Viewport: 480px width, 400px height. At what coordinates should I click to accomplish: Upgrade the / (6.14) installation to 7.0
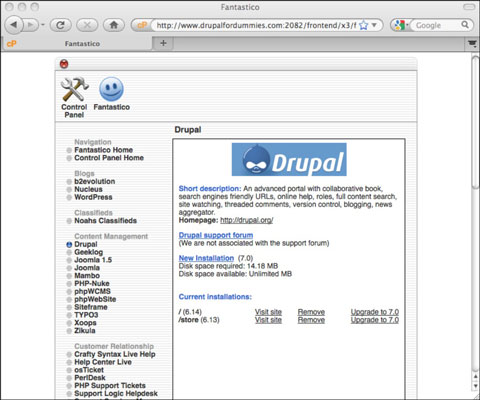coord(375,312)
